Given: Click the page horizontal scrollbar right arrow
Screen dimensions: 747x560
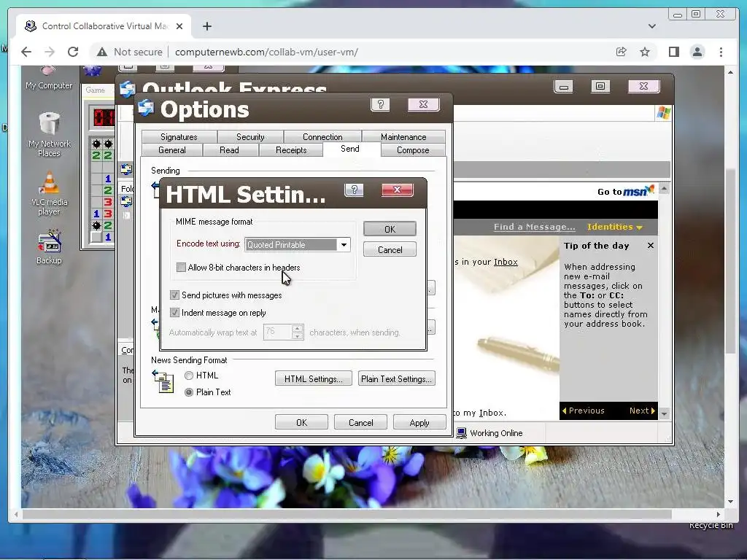Looking at the screenshot, I should [x=719, y=514].
